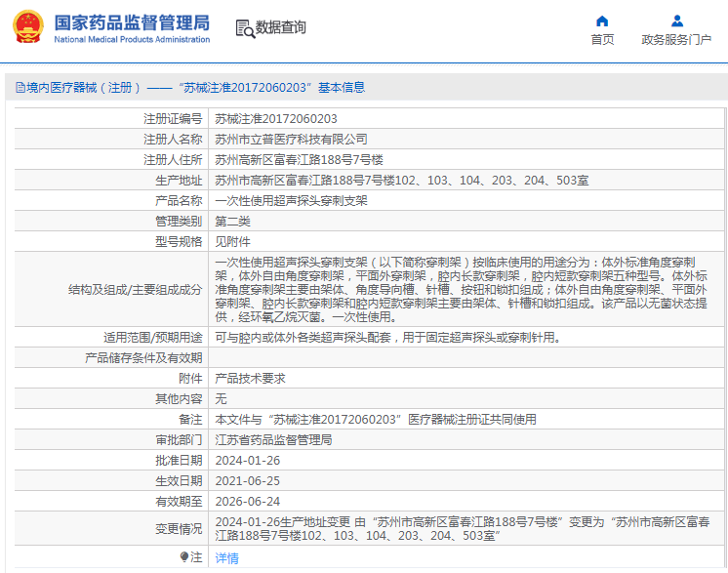Viewport: 728px width, 573px height.
Task: Click expiry date 2026-06-24
Action: pos(248,501)
